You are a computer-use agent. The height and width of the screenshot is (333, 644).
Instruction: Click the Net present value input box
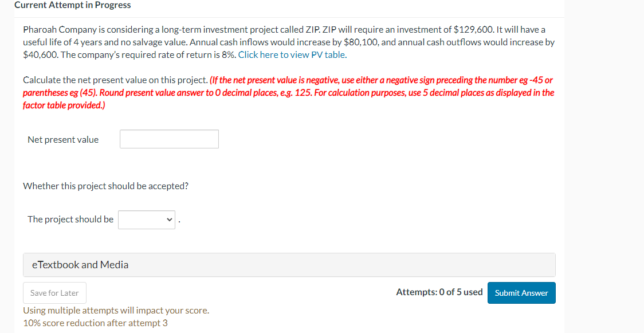[168, 139]
